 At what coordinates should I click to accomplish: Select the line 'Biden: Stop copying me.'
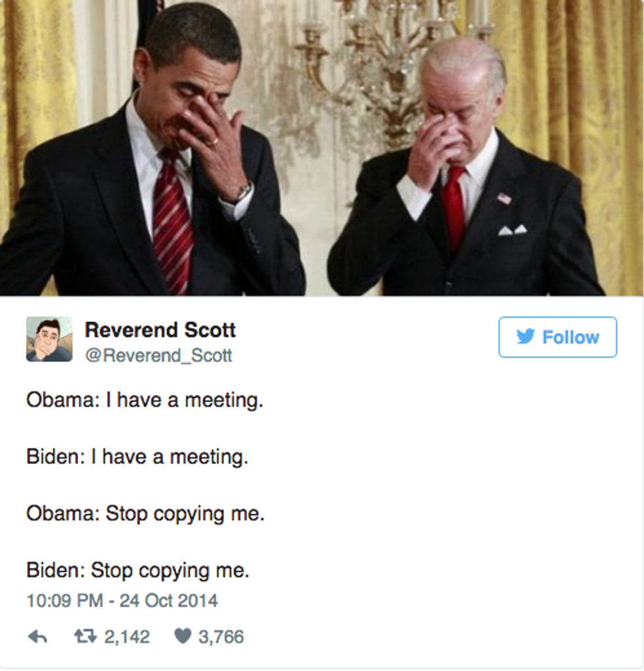point(138,571)
